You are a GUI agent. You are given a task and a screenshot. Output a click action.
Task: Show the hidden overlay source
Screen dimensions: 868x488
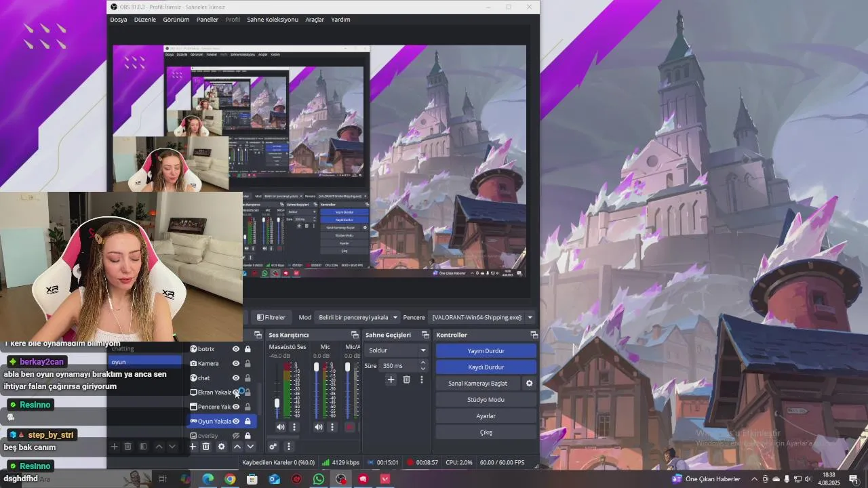click(236, 436)
